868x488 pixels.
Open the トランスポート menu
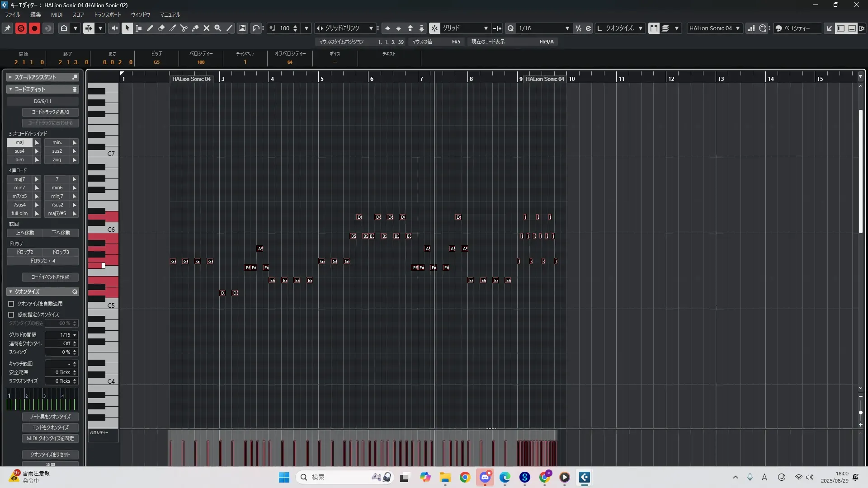click(x=108, y=14)
